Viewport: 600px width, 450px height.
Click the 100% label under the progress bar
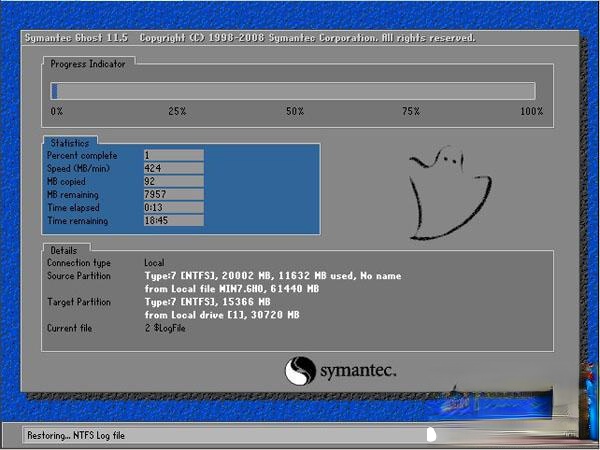click(x=531, y=111)
